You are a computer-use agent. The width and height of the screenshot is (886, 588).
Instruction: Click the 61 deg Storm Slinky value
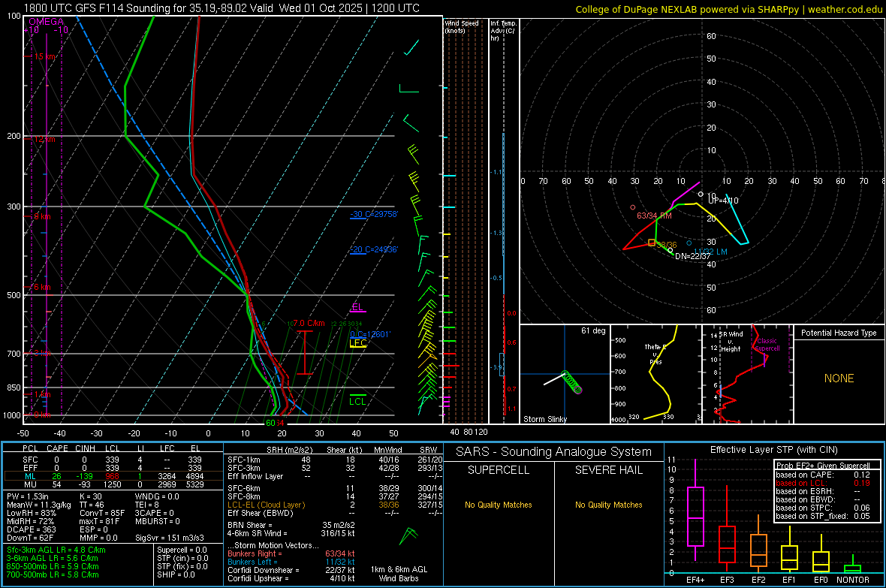pos(593,330)
